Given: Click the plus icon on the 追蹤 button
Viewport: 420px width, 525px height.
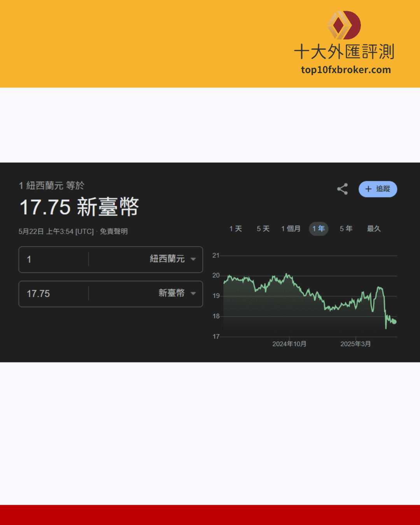Looking at the screenshot, I should (x=368, y=189).
